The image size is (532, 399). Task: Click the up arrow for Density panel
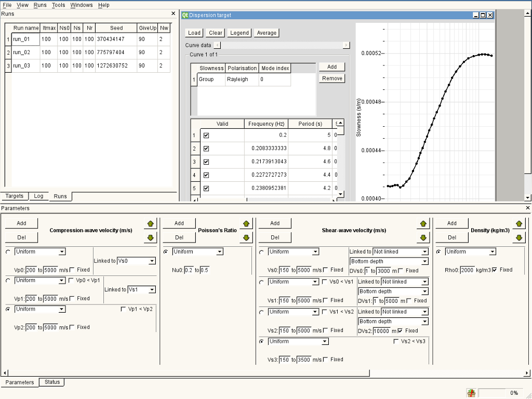click(x=518, y=223)
